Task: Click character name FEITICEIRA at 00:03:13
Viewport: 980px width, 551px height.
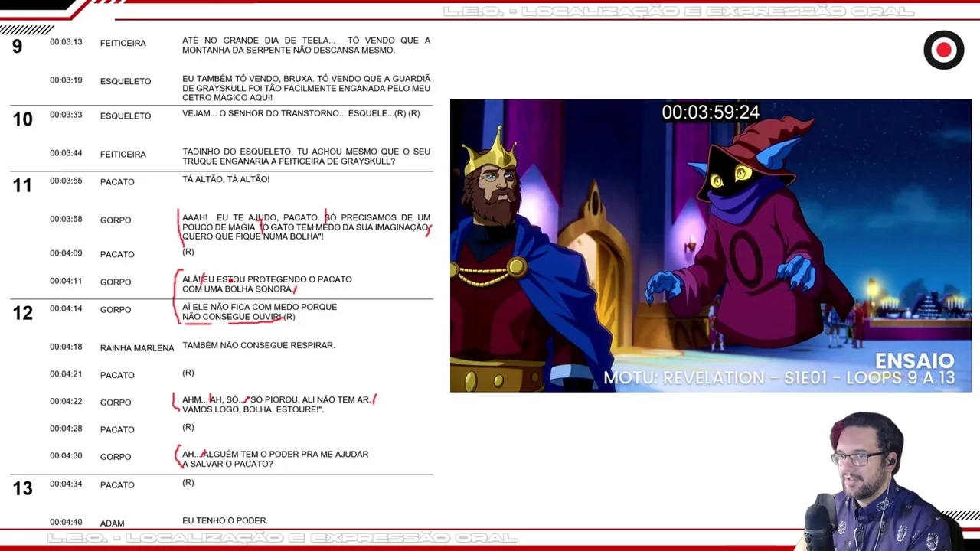Action: [x=122, y=44]
